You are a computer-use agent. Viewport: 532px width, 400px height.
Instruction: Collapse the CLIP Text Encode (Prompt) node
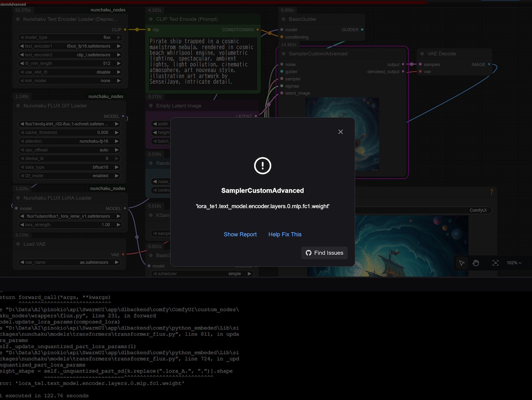tap(151, 19)
